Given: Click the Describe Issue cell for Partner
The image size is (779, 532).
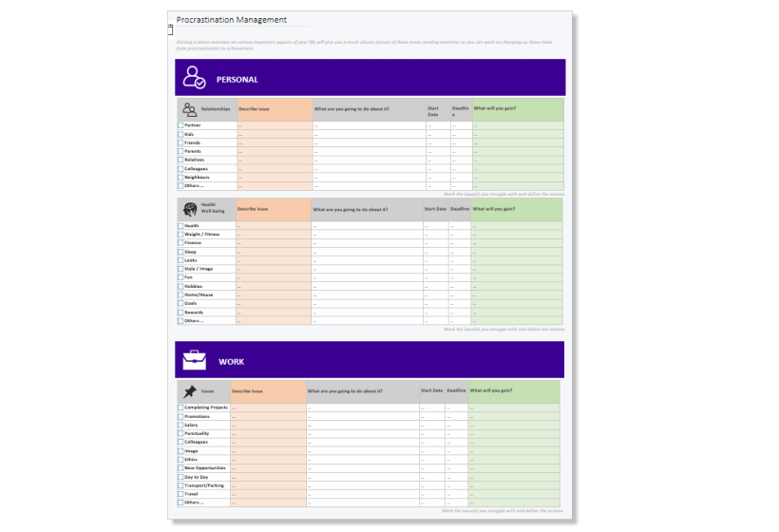Looking at the screenshot, I should pyautogui.click(x=275, y=125).
